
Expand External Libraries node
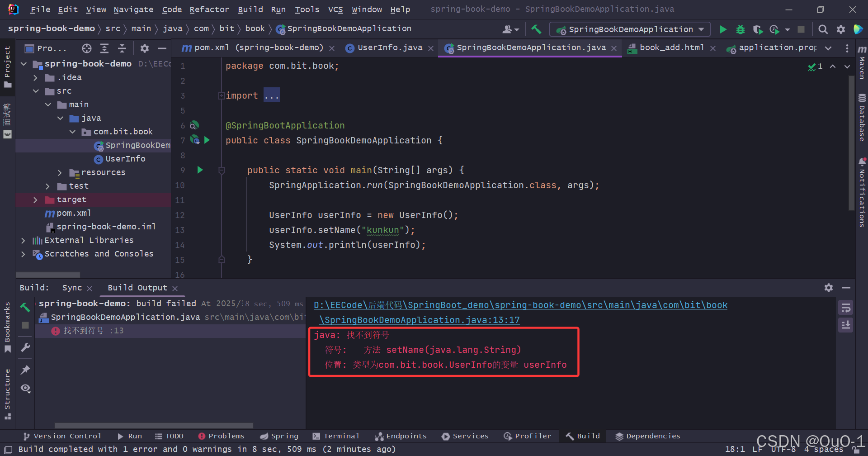24,241
